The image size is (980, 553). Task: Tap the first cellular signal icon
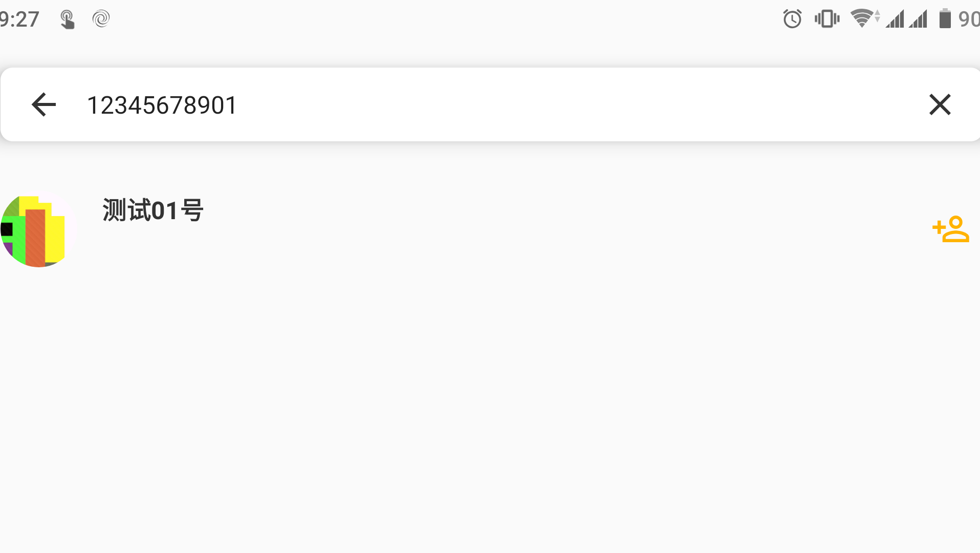tap(895, 19)
